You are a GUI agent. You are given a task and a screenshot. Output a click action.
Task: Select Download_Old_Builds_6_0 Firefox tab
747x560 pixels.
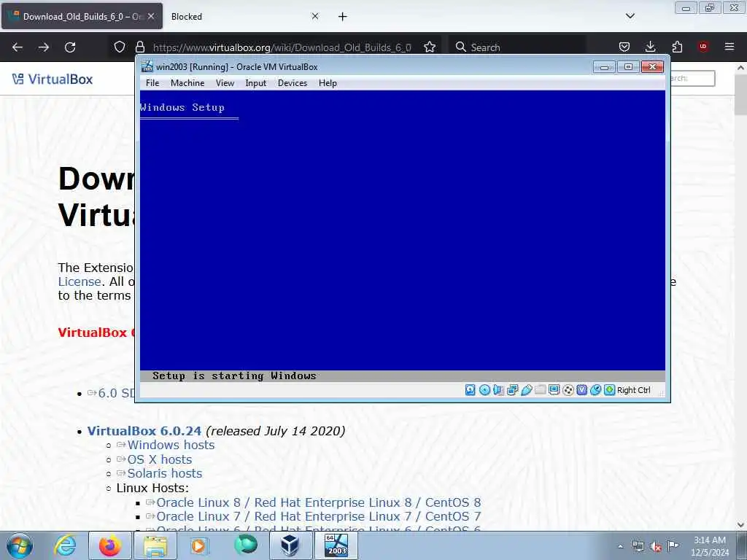pyautogui.click(x=82, y=17)
